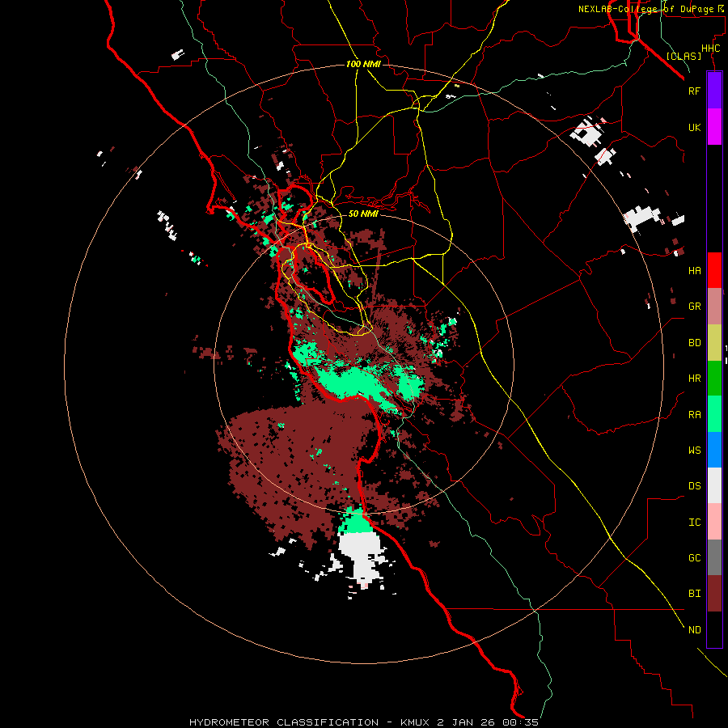Click the RF legend label
This screenshot has width=728, height=728.
[694, 91]
